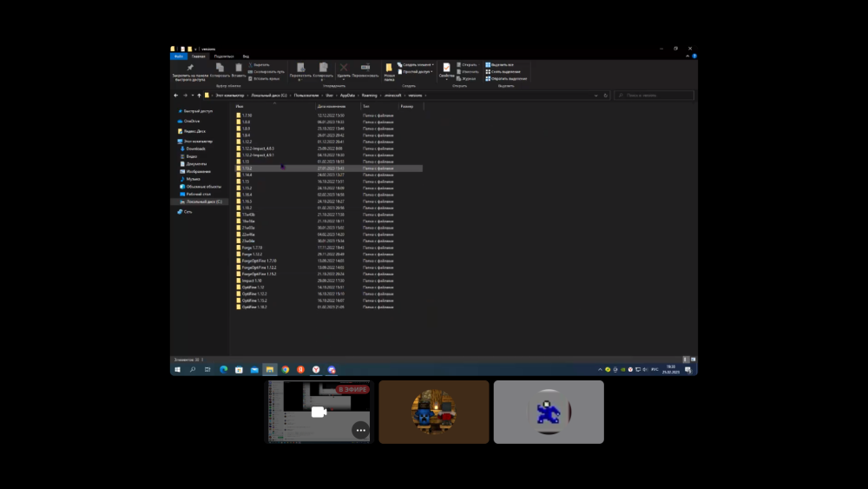Image resolution: width=868 pixels, height=489 pixels.
Task: Open stream options three-dots button
Action: click(360, 430)
